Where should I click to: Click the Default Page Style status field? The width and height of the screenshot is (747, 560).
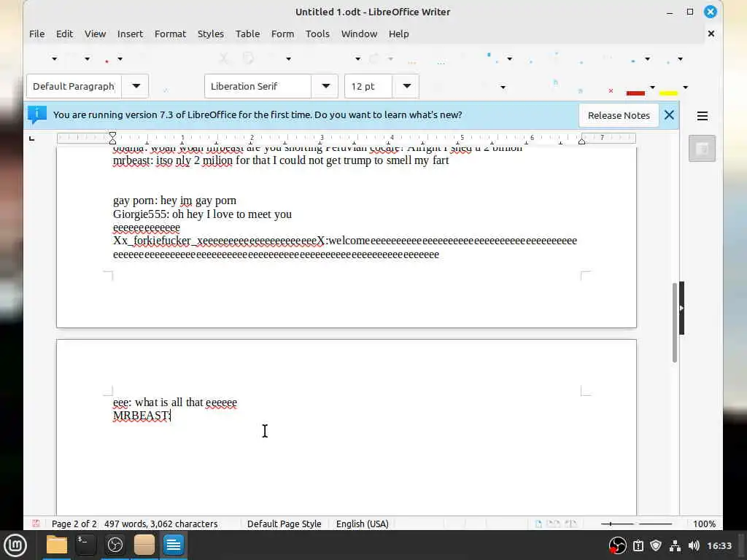(x=284, y=524)
